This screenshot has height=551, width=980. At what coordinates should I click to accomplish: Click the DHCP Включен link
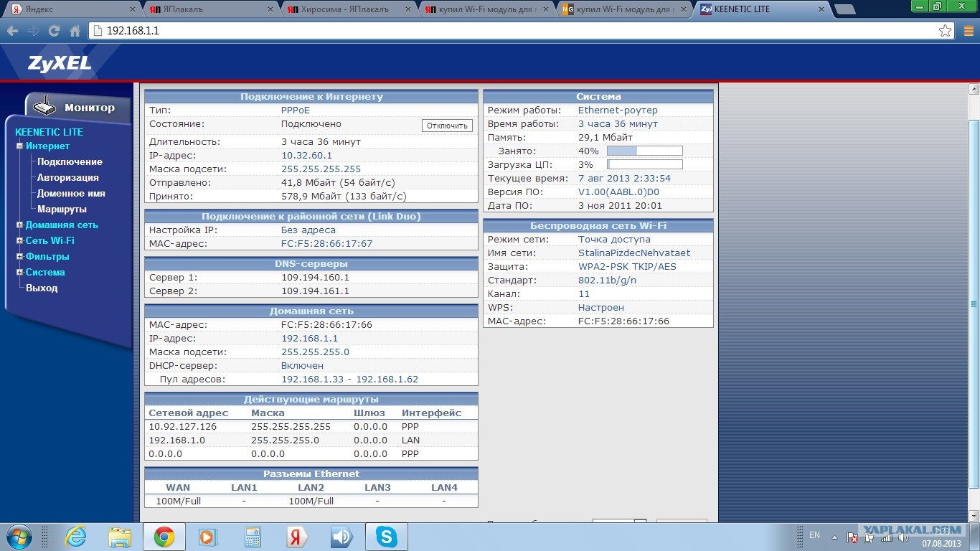[302, 366]
